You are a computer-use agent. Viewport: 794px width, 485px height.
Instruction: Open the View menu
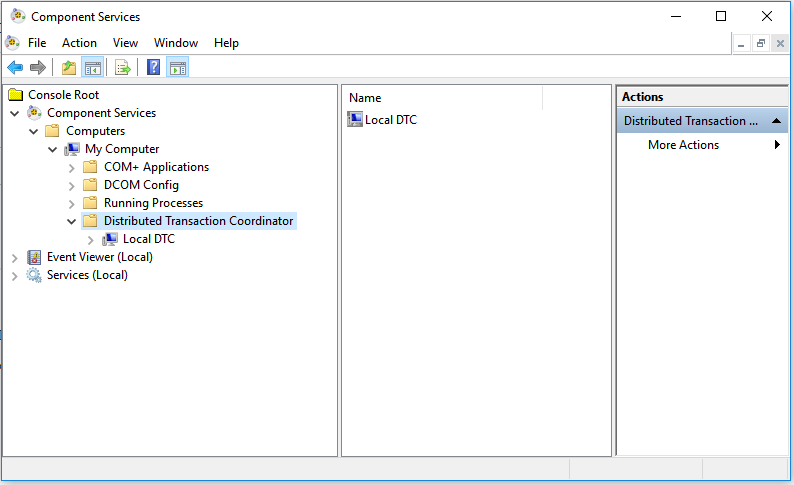pos(125,43)
